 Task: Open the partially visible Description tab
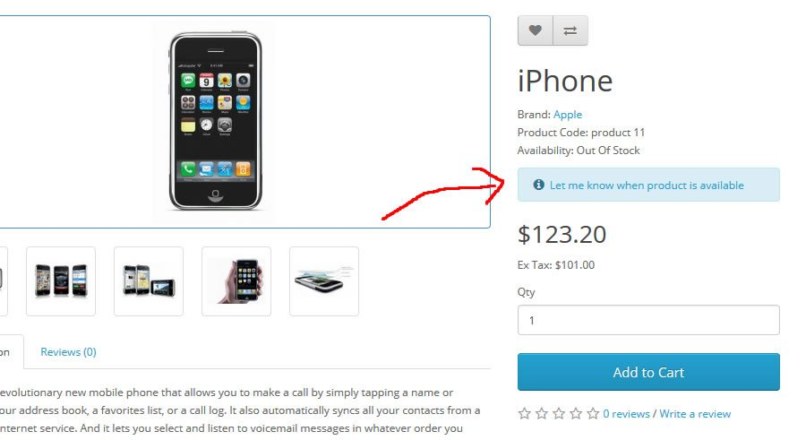[10, 352]
